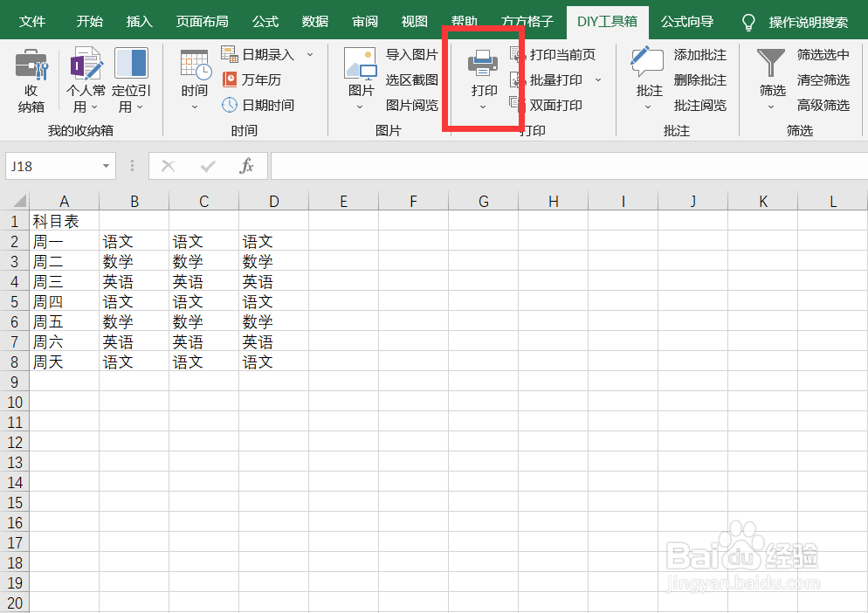The image size is (868, 613).
Task: Click the 选区截图 button
Action: [x=412, y=79]
